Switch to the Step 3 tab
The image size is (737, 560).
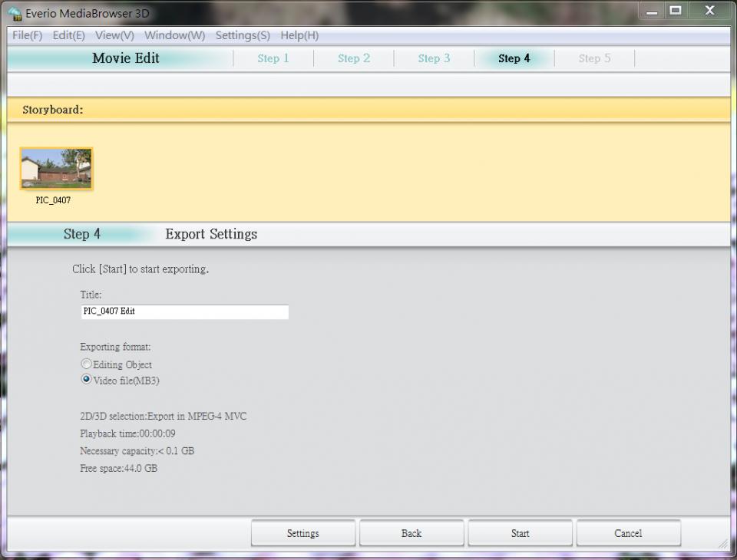(x=434, y=58)
